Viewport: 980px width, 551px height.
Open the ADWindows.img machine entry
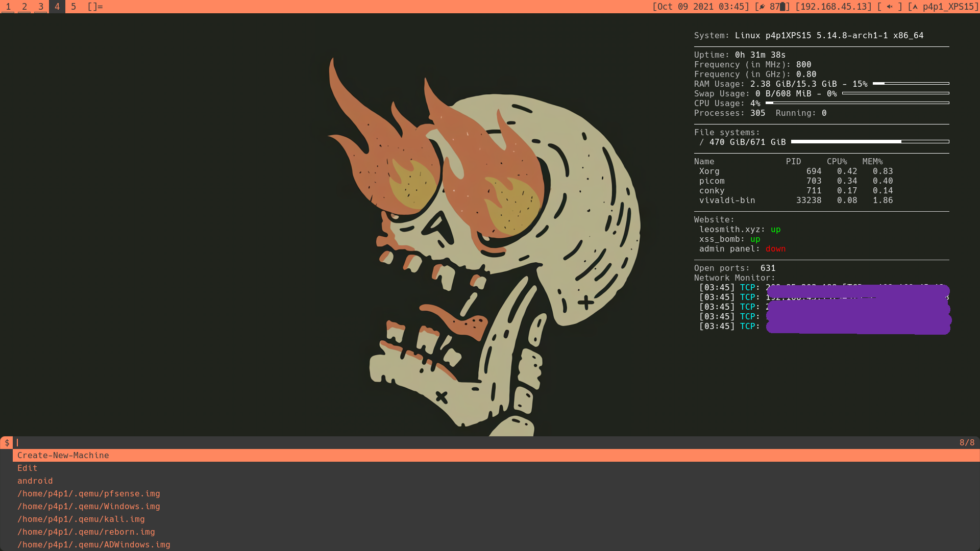tap(94, 544)
